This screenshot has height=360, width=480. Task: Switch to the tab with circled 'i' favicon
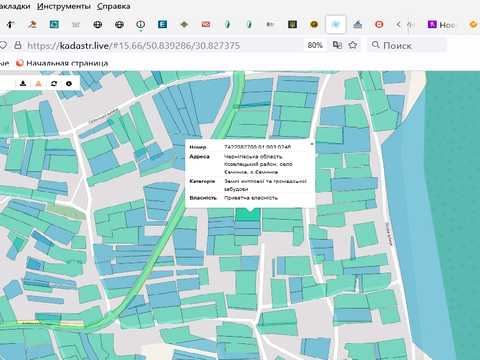(141, 24)
